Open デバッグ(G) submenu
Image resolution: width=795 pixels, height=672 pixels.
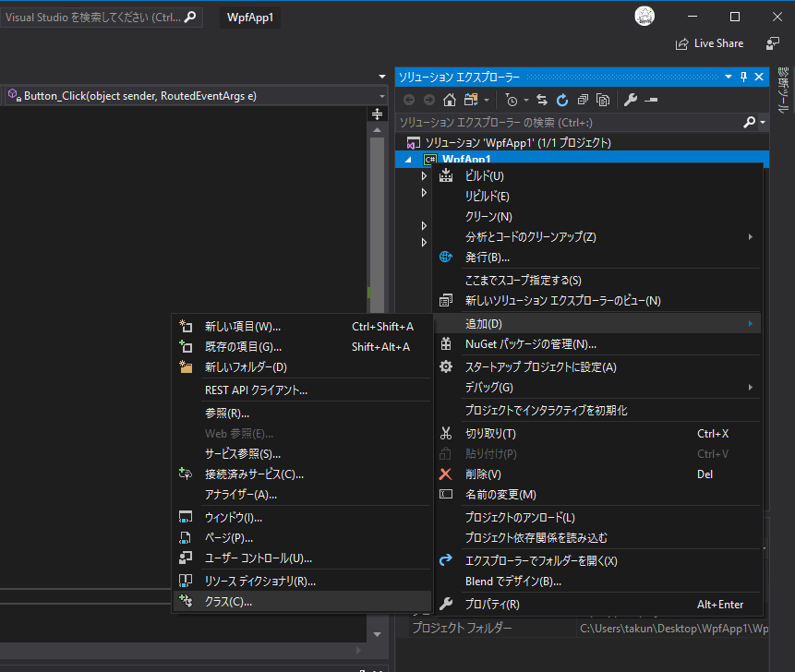pyautogui.click(x=596, y=387)
